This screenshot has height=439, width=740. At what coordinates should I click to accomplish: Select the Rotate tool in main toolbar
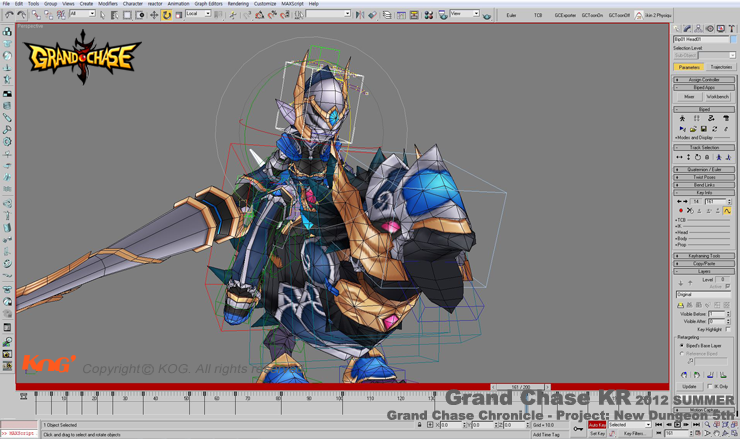166,15
